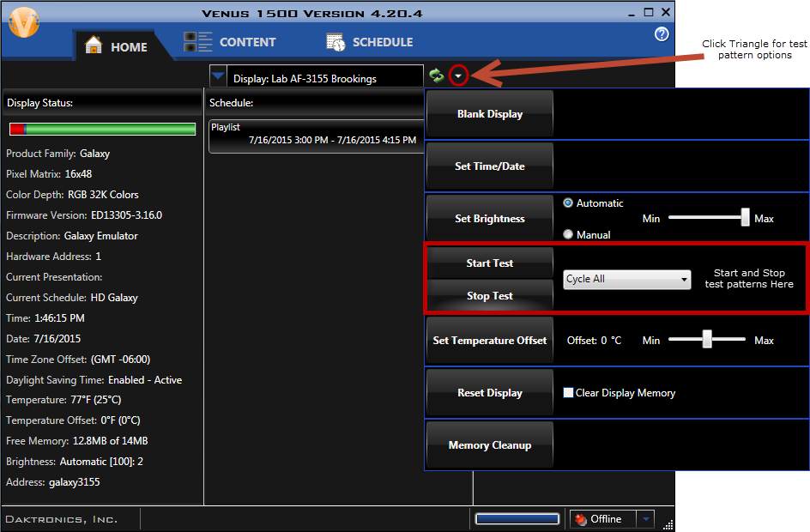This screenshot has height=532, width=810.
Task: Click the Offline status icon
Action: [581, 519]
